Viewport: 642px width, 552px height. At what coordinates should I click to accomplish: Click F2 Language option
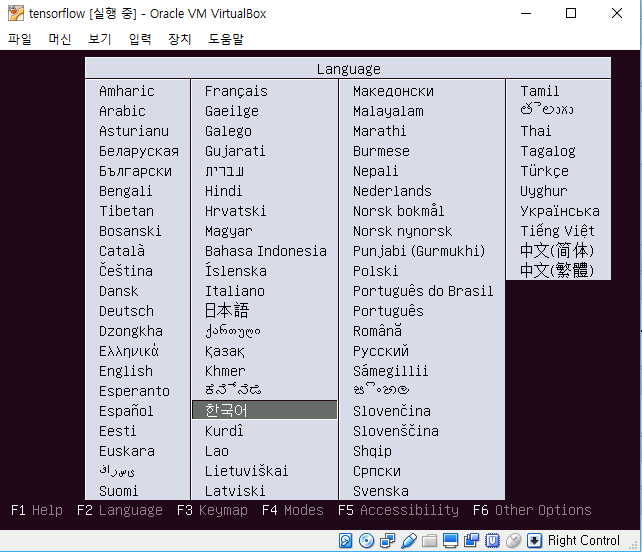pos(120,510)
